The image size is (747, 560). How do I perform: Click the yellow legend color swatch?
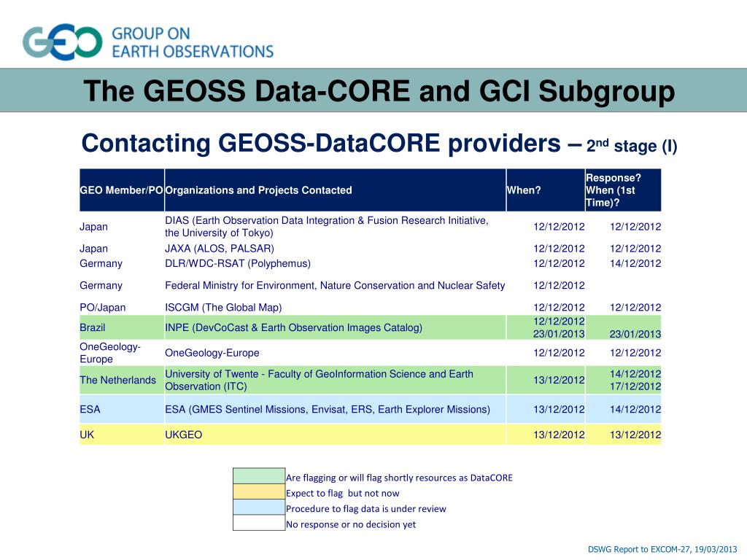point(259,492)
